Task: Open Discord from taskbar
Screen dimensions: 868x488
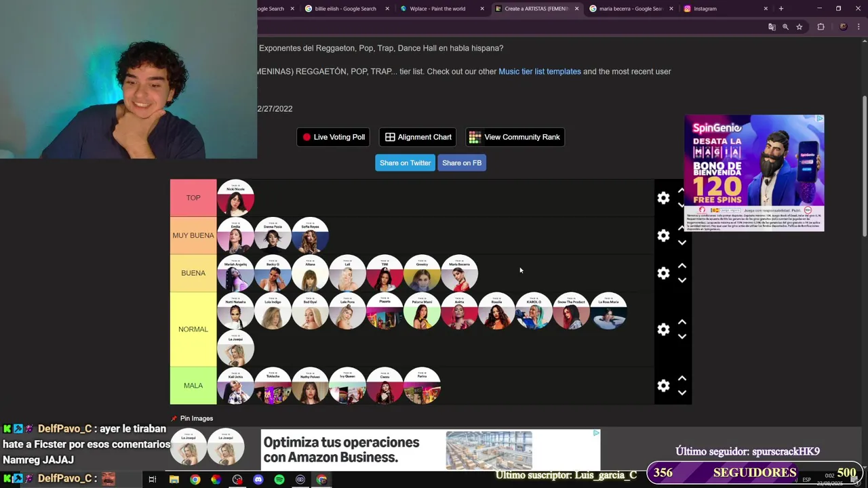Action: [258, 479]
